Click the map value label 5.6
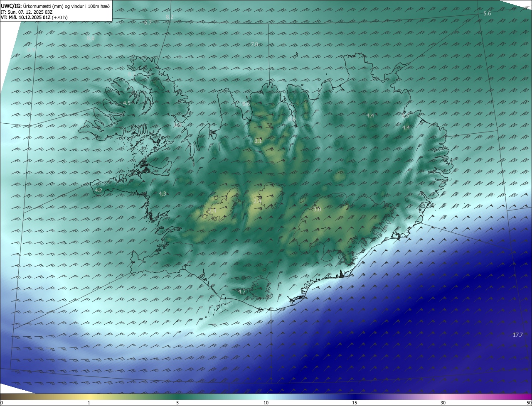Screen dimensions: 532x406 (x=487, y=14)
